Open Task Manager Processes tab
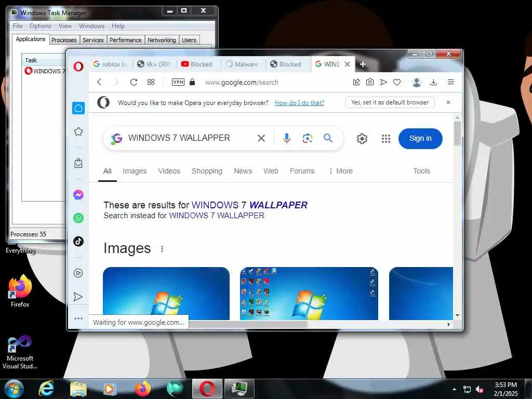Screen dimensions: 532x399 tap(64, 40)
